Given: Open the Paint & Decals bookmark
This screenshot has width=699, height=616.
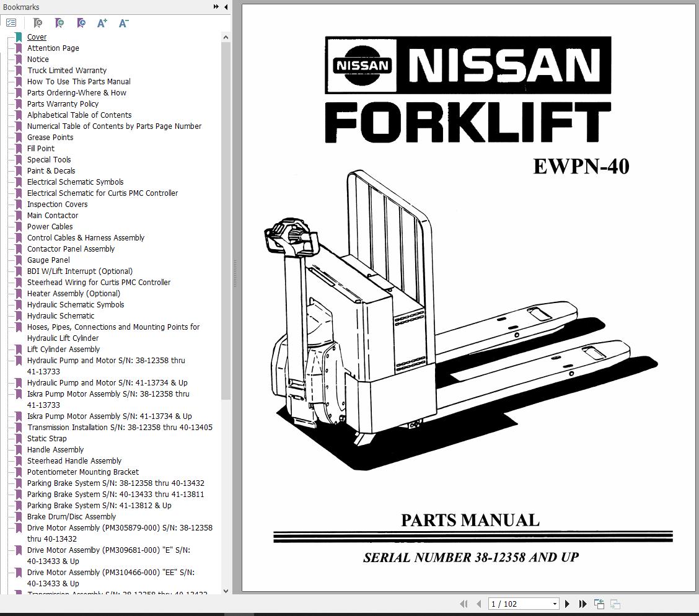Looking at the screenshot, I should (x=51, y=170).
